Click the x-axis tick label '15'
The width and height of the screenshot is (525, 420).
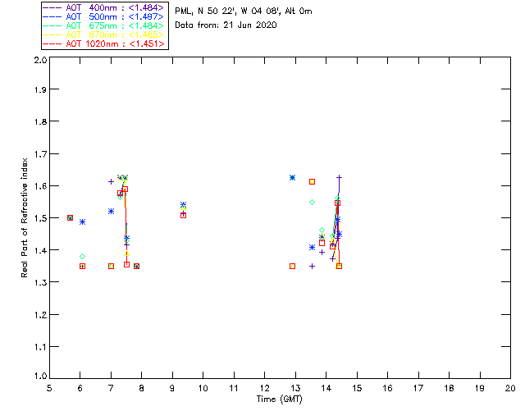(357, 388)
